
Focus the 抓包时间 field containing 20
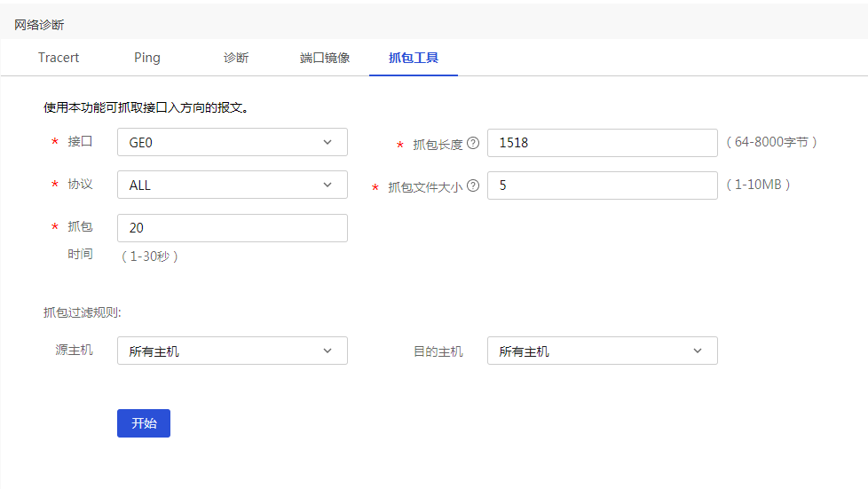coord(233,228)
